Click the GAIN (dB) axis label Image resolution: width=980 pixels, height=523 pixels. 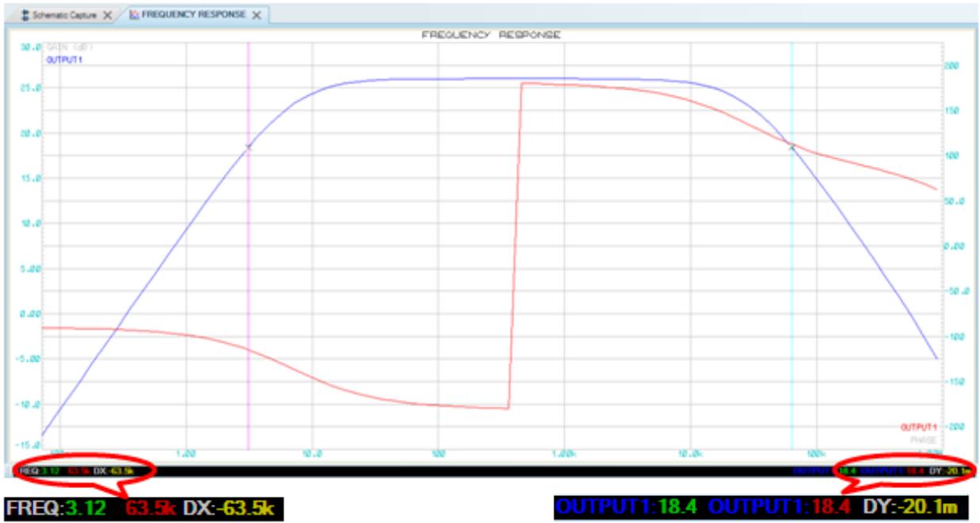click(64, 48)
